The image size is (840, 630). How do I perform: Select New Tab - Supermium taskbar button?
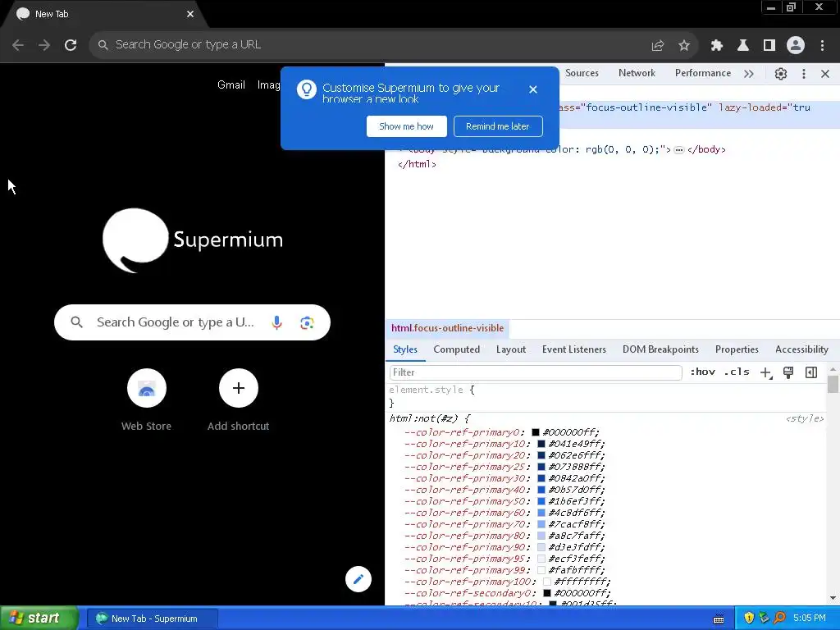153,619
